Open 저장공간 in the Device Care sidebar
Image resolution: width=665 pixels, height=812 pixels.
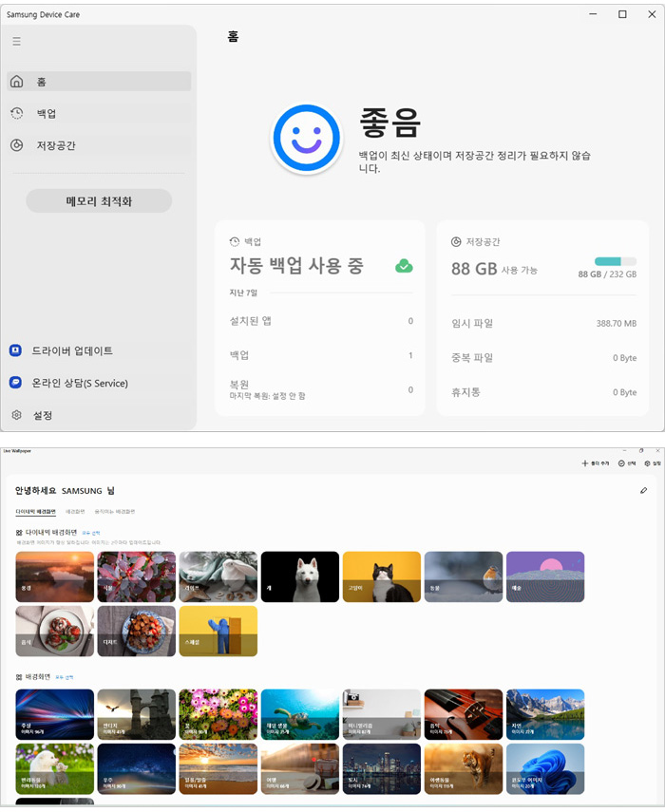pyautogui.click(x=99, y=145)
